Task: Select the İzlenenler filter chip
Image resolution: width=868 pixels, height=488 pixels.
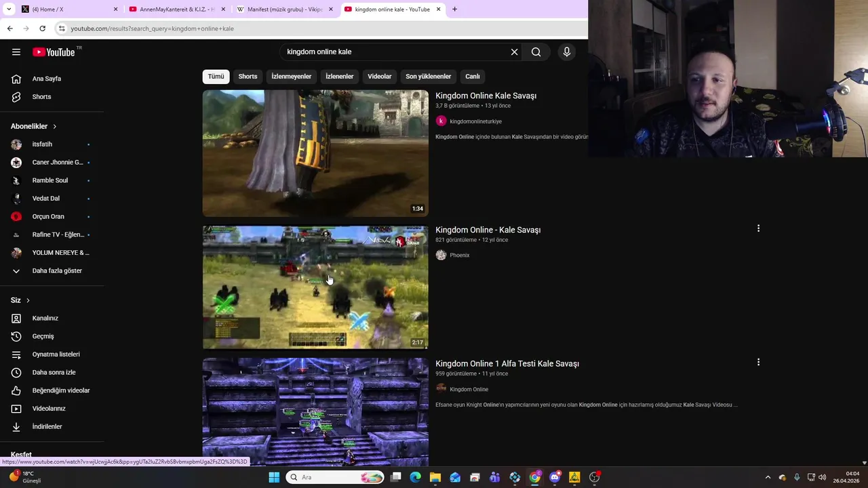Action: (x=339, y=77)
